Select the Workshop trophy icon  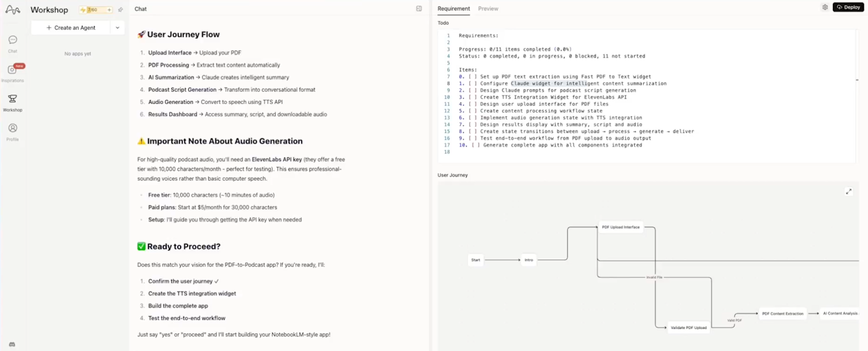click(x=13, y=99)
